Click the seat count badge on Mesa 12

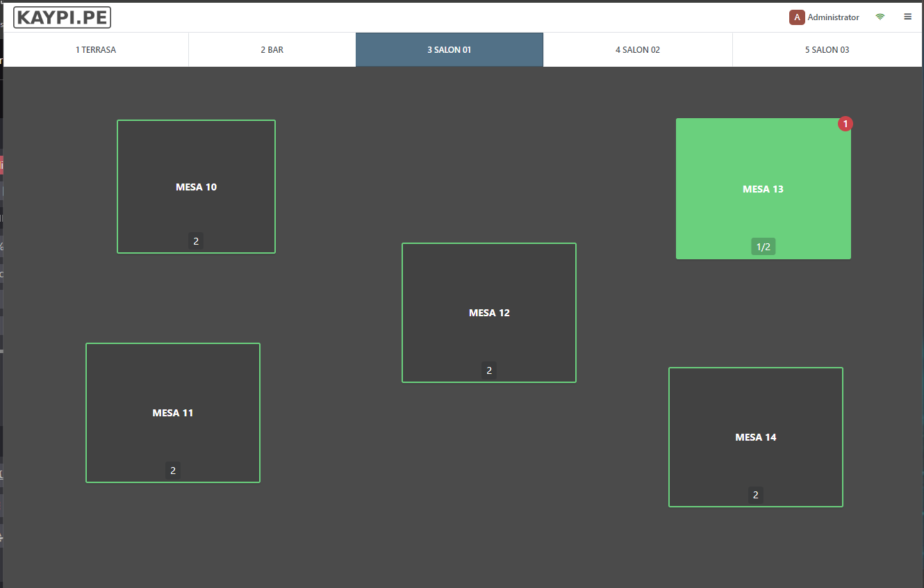click(x=488, y=370)
